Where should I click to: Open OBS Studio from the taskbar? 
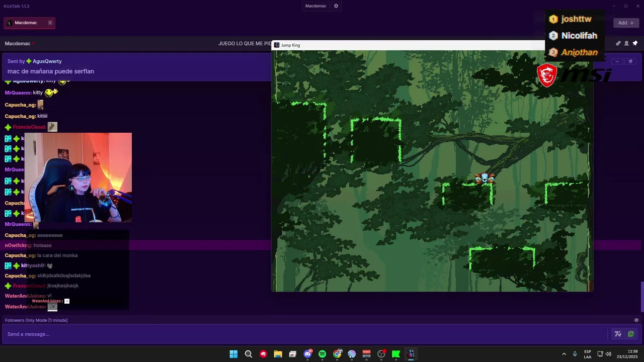point(381,354)
